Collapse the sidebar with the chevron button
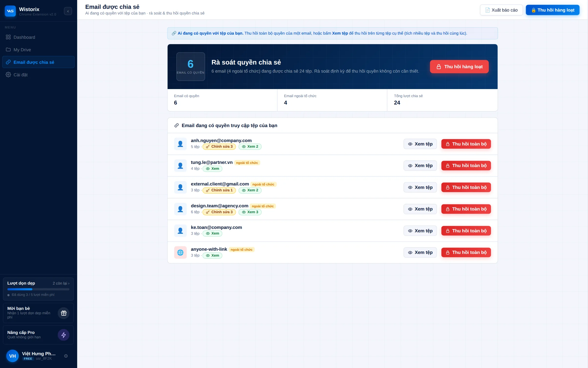This screenshot has height=368, width=588. point(68,11)
